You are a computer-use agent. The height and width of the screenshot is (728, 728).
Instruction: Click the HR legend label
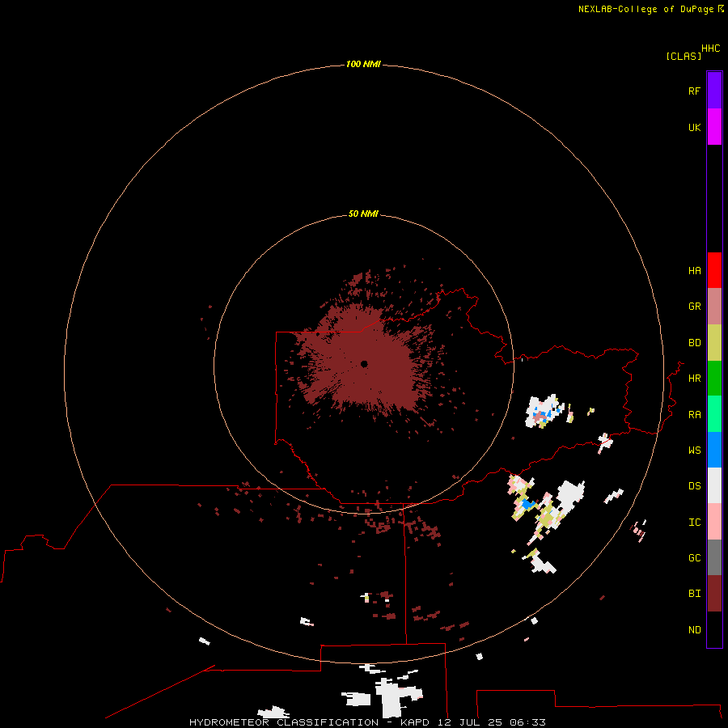coord(694,379)
